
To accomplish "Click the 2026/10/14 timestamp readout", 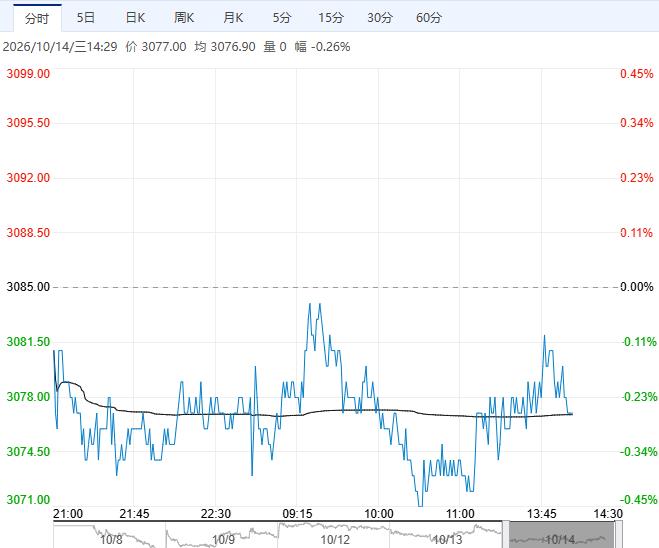I will coord(60,46).
